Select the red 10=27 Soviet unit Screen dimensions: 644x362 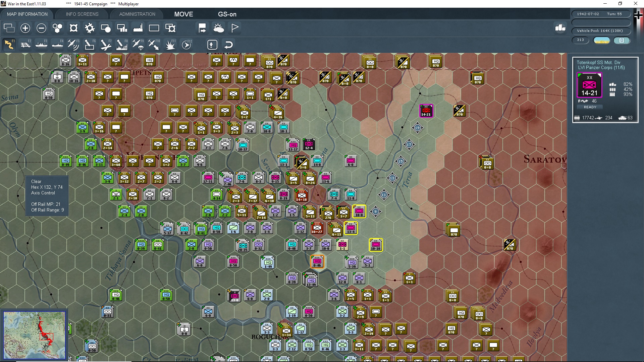317,228
